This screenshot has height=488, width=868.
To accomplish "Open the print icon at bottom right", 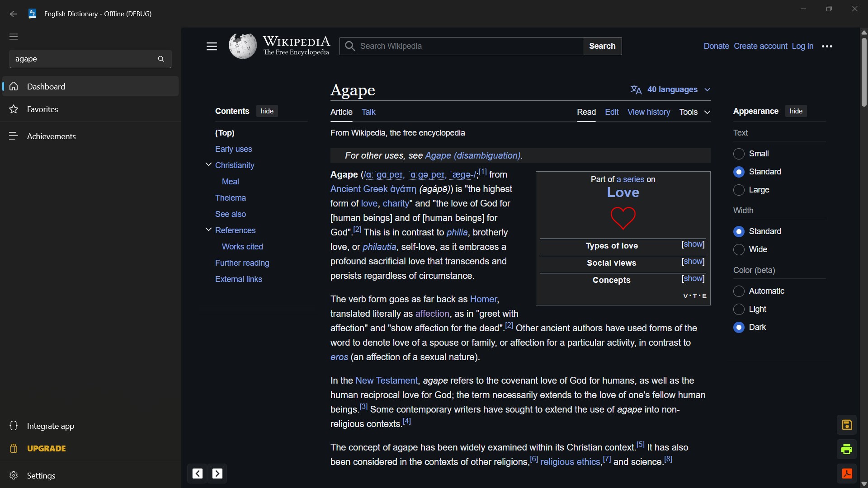I will point(847,449).
